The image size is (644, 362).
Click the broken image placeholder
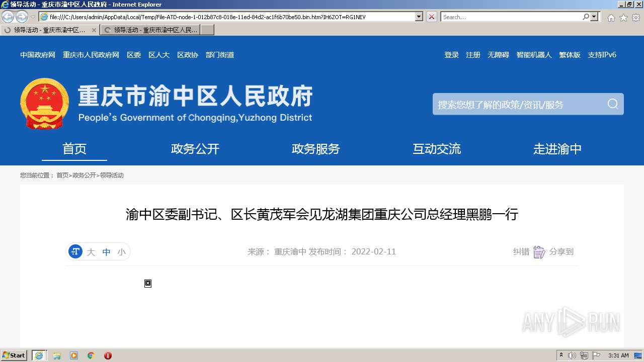(148, 284)
